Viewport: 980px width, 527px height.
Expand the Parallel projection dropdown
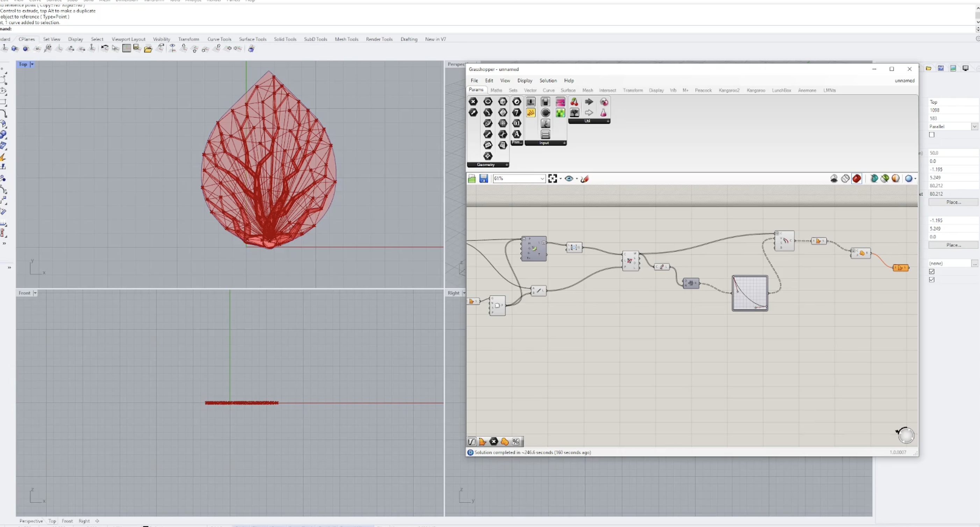click(x=974, y=126)
